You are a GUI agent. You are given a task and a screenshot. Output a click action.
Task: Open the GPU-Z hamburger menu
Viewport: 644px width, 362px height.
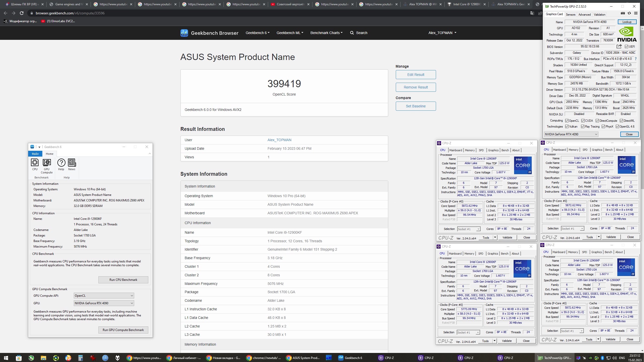636,13
